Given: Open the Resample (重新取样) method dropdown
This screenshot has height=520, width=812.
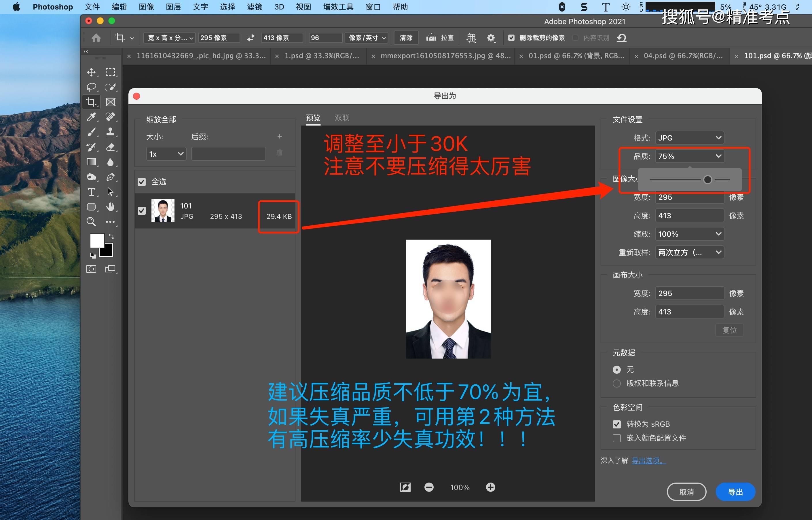Looking at the screenshot, I should point(689,253).
